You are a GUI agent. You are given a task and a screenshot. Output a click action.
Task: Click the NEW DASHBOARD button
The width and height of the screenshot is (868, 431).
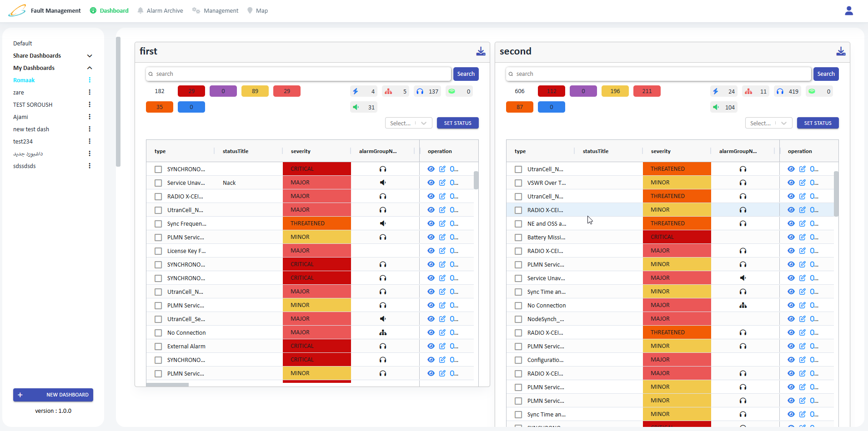[53, 395]
